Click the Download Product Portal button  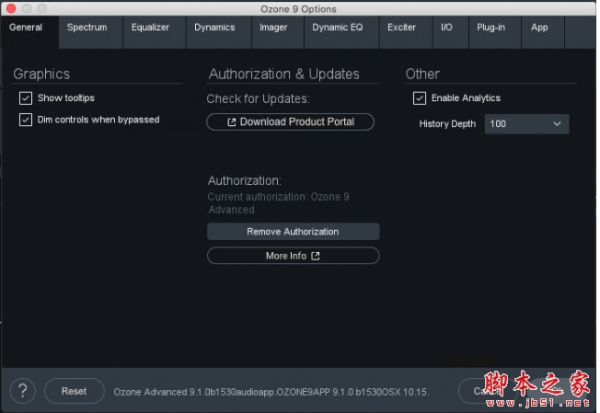pos(290,122)
